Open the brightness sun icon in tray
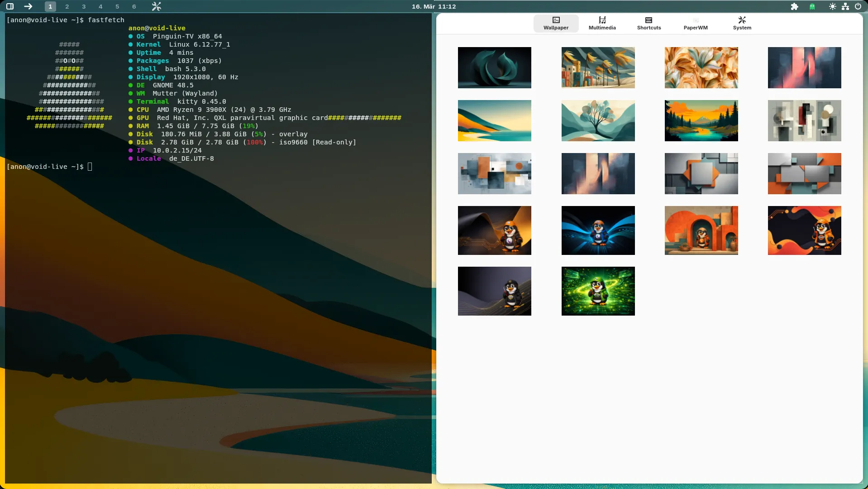This screenshot has height=489, width=868. tap(832, 6)
